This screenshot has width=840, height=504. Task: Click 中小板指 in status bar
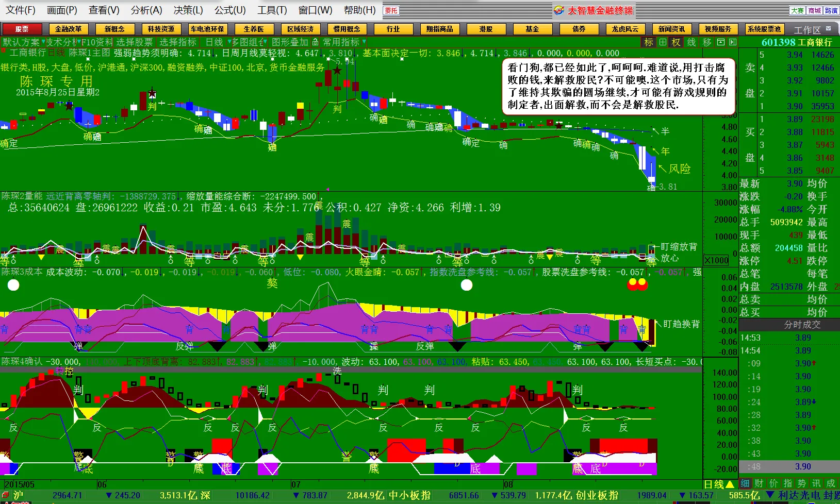tap(409, 495)
